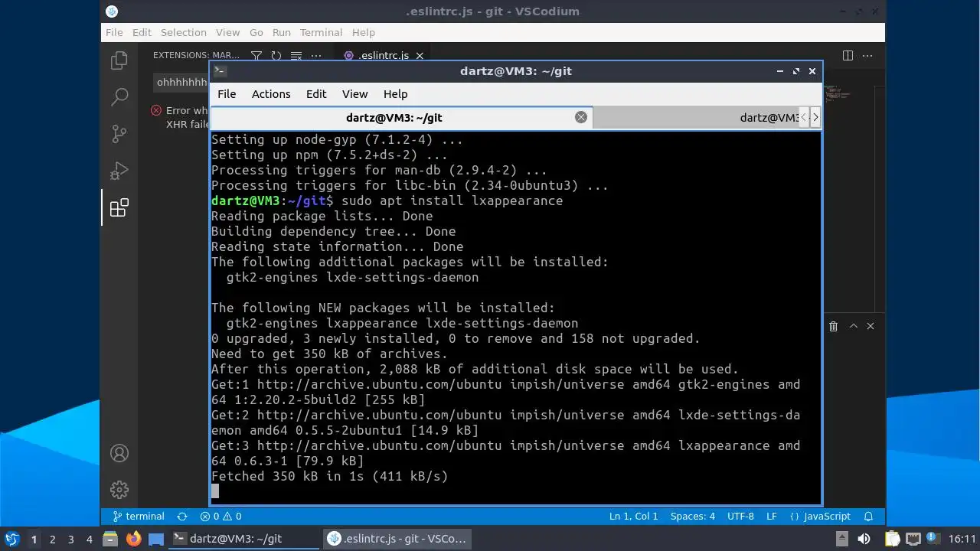Close the .eslintrc.js editor tab
Image resolution: width=980 pixels, height=551 pixels.
pos(420,56)
